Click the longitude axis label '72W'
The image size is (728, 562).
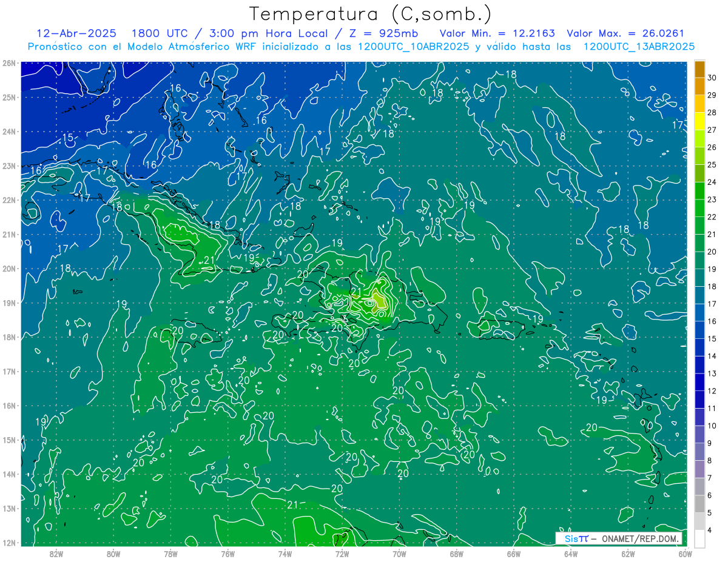coord(342,553)
